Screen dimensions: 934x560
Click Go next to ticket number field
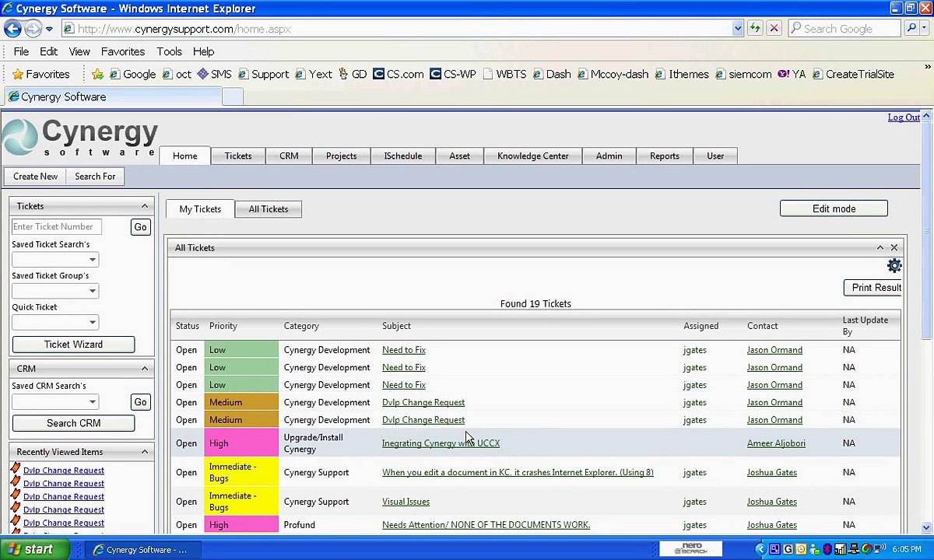(x=140, y=226)
